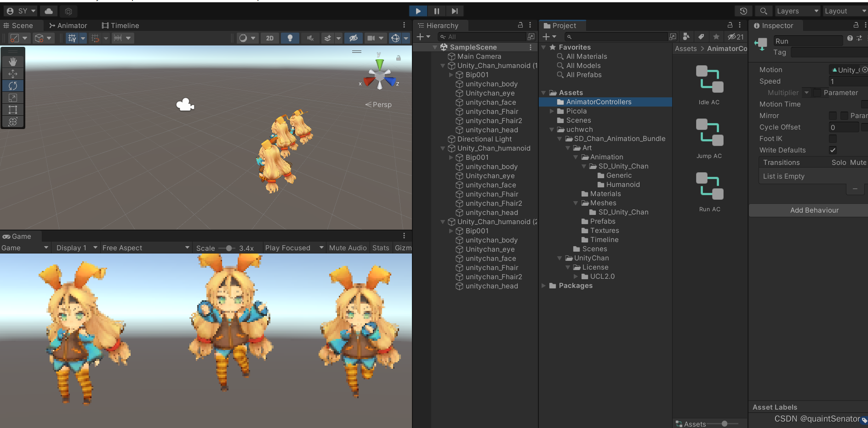Image resolution: width=868 pixels, height=428 pixels.
Task: Open the global search magnifier
Action: coord(763,11)
